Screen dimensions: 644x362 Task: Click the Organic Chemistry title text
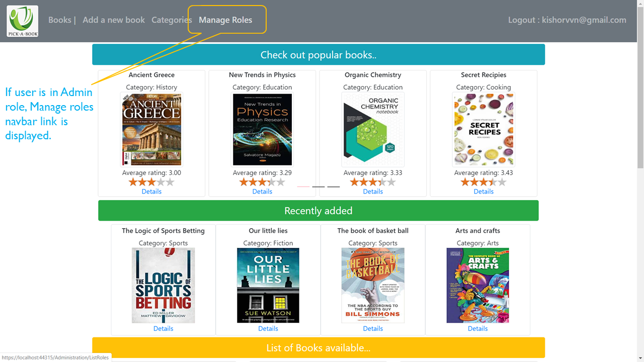coord(373,75)
